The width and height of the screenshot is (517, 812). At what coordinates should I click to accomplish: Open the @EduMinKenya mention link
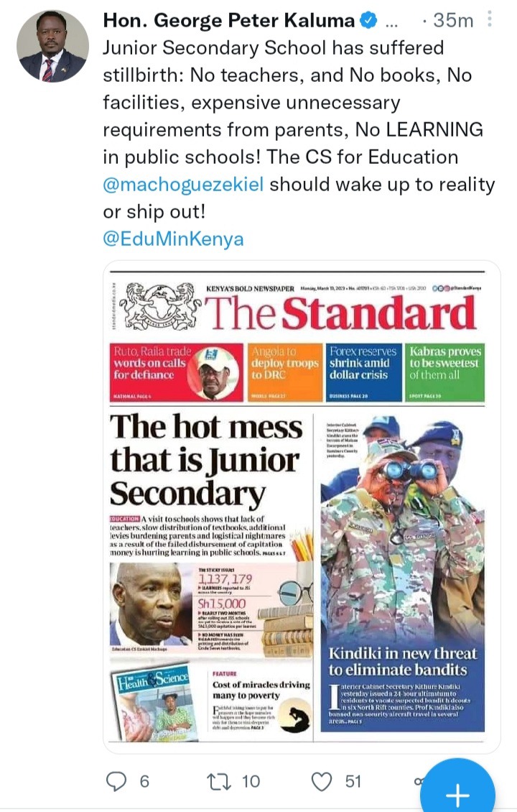point(173,239)
